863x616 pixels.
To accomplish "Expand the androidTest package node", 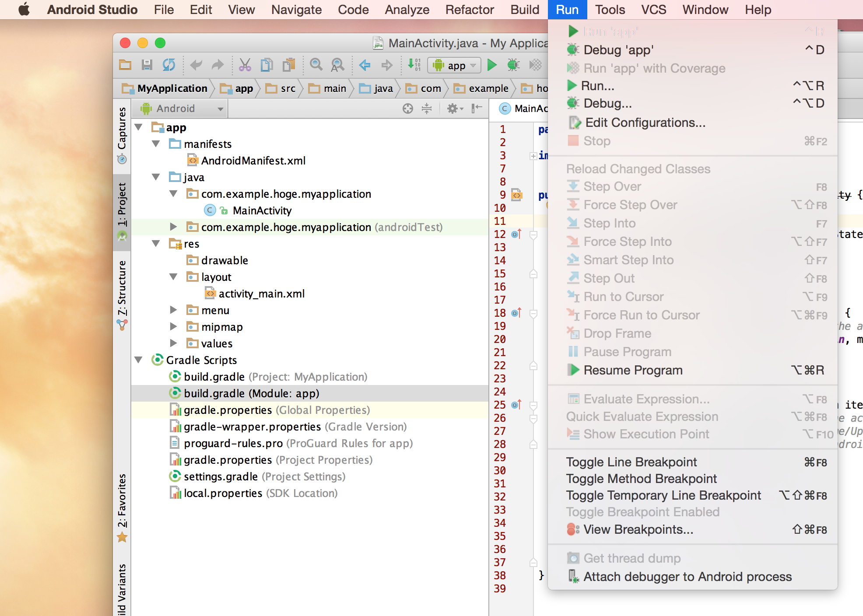I will pyautogui.click(x=173, y=227).
